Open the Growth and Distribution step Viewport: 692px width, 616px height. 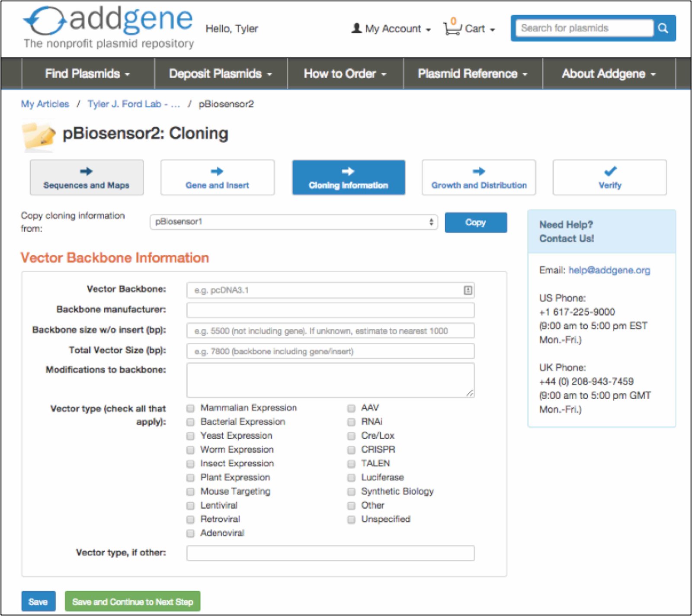pos(478,177)
